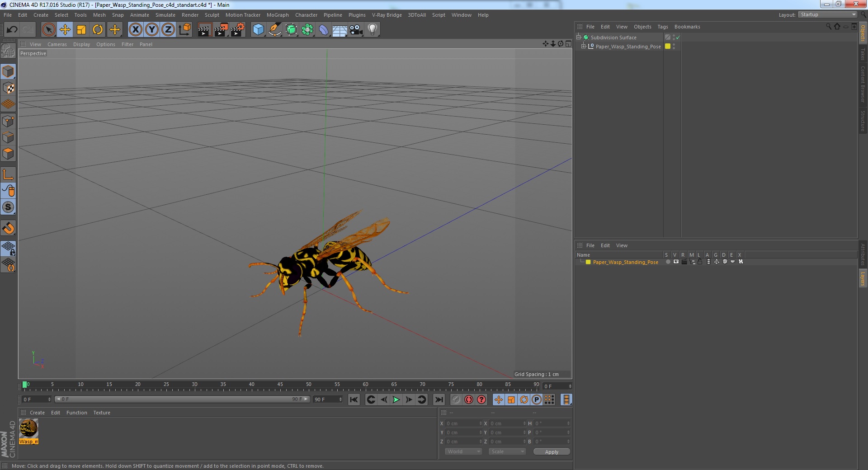
Task: Activate the Move tool in top toolbar
Action: click(65, 30)
